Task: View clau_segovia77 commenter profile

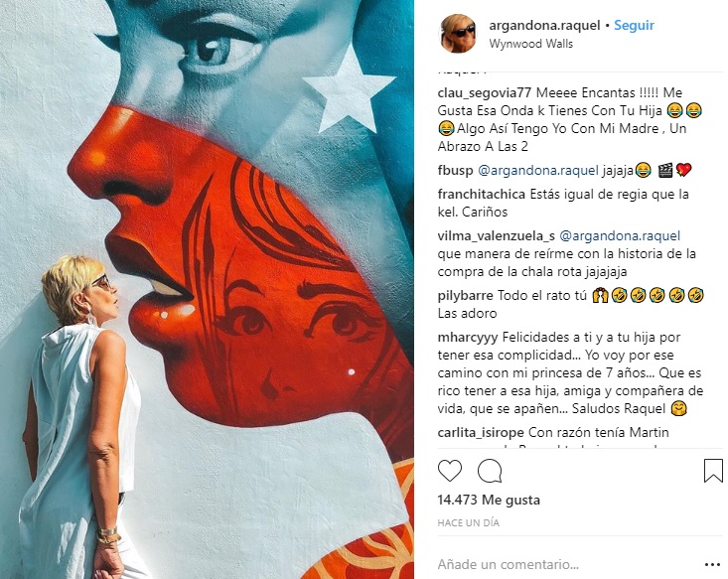Action: 485,93
